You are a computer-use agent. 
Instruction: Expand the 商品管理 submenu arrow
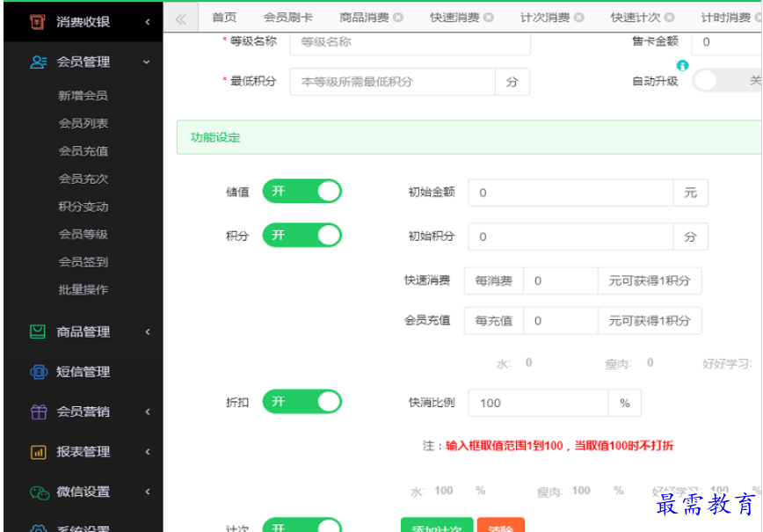(147, 332)
